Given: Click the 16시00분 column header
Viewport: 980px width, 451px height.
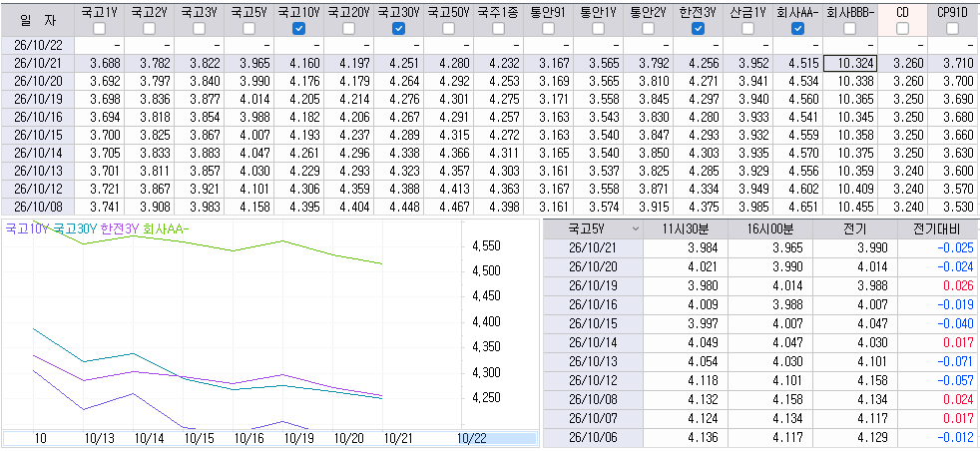Looking at the screenshot, I should (770, 229).
